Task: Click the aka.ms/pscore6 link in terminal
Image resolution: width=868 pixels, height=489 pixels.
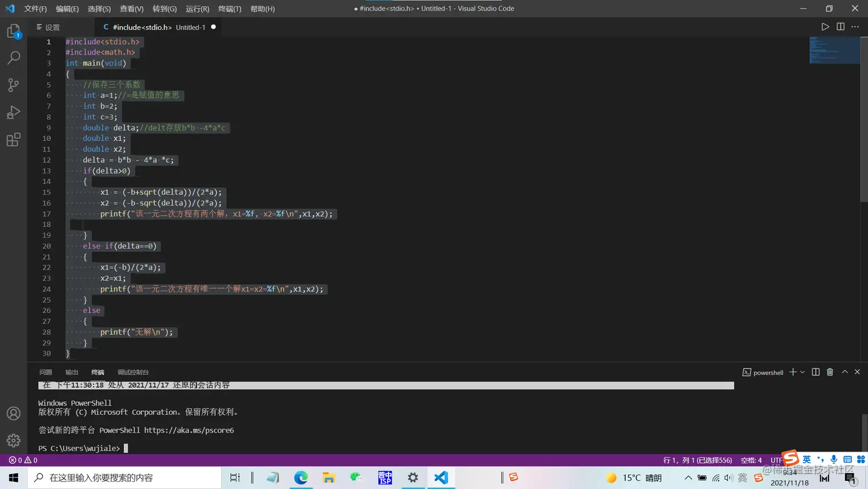Action: [189, 430]
